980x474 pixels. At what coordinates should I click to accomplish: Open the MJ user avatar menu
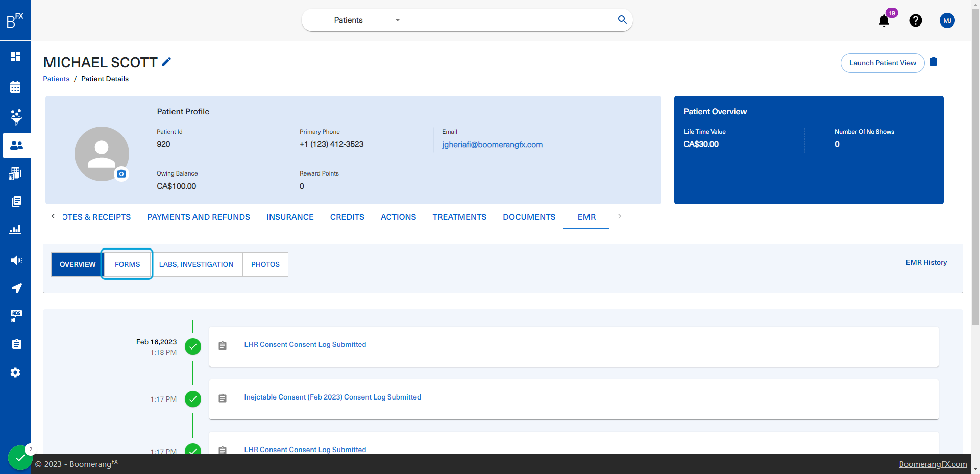tap(947, 20)
